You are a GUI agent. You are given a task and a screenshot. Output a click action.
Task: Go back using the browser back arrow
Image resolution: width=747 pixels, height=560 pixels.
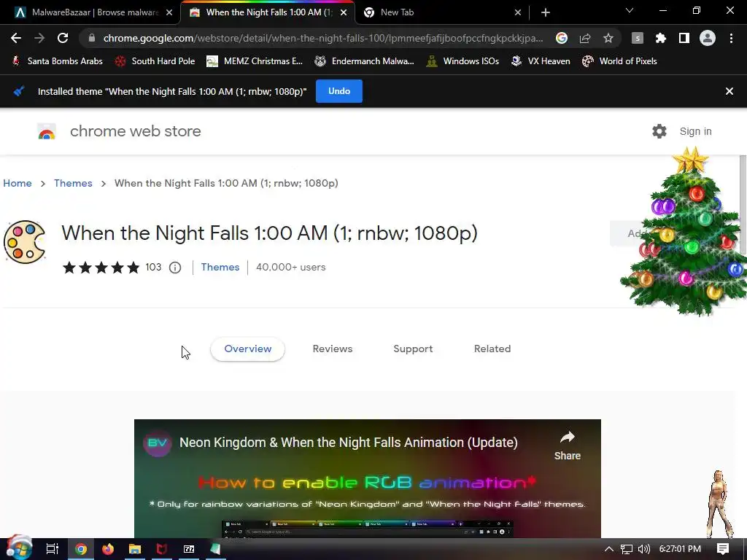click(x=16, y=38)
